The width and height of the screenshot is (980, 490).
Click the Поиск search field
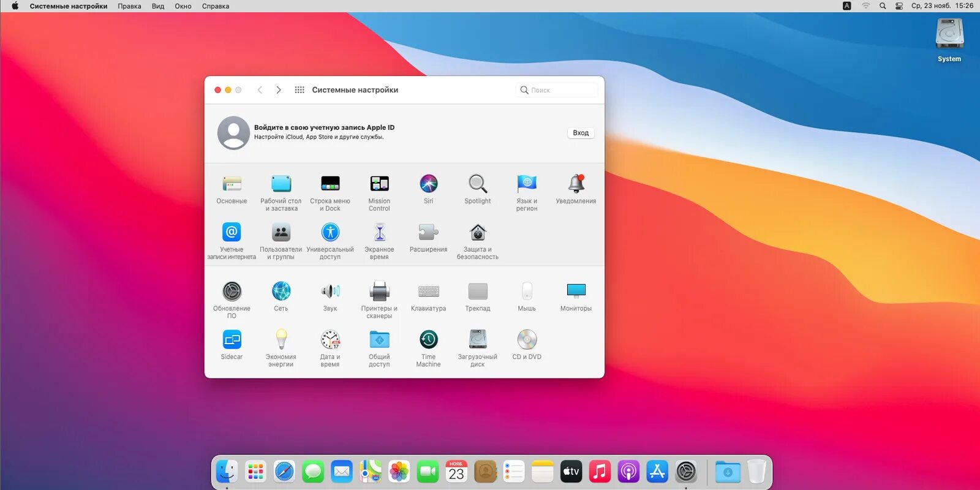pyautogui.click(x=557, y=90)
